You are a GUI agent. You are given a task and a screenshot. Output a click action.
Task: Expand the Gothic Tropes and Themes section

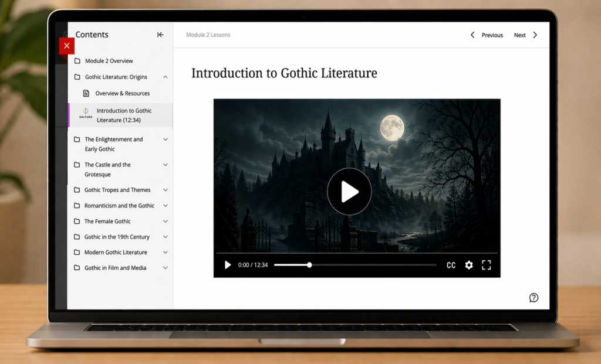pos(165,190)
